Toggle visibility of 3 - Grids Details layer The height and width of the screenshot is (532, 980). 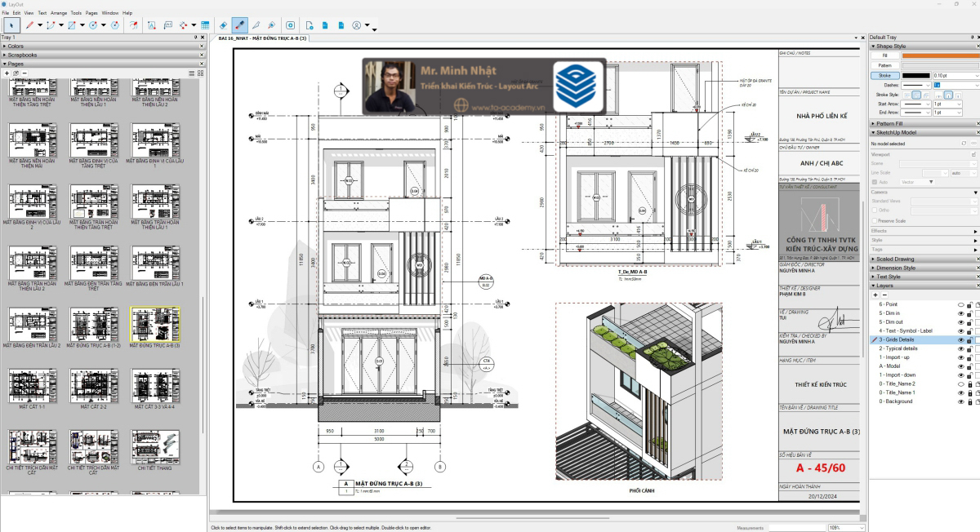(960, 339)
